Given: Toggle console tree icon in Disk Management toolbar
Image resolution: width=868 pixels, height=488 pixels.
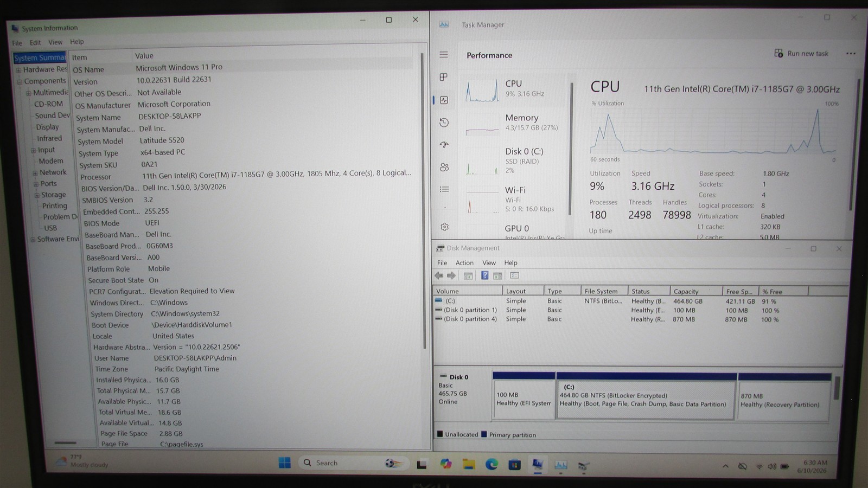Looking at the screenshot, I should pyautogui.click(x=468, y=276).
